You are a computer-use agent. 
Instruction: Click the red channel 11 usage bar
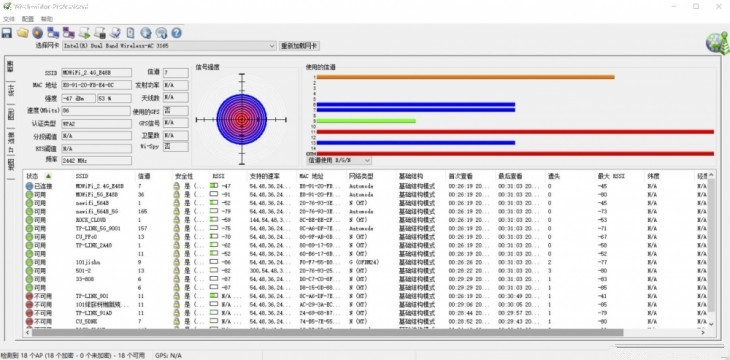(515, 132)
